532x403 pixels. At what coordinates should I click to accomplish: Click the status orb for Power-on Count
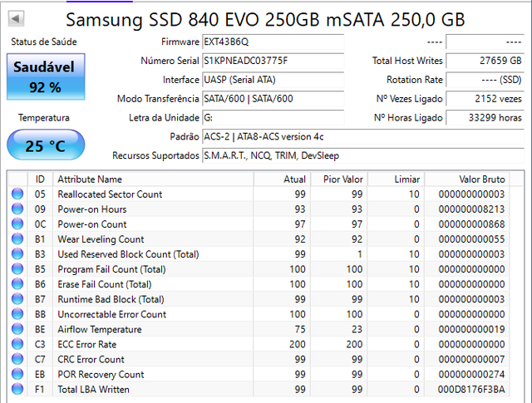coord(17,224)
